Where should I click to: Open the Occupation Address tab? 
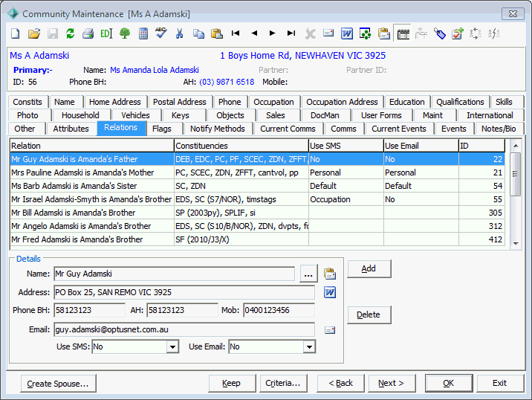pyautogui.click(x=342, y=102)
